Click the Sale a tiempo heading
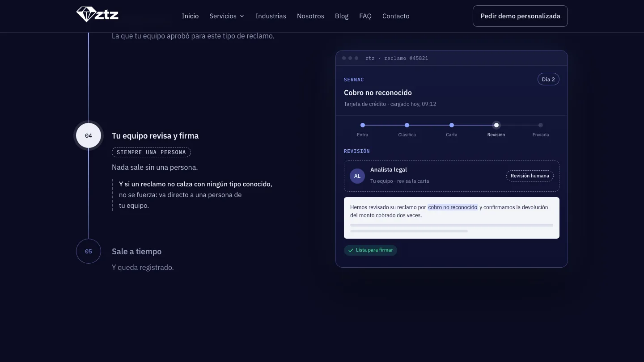This screenshot has width=644, height=362. coord(137,252)
